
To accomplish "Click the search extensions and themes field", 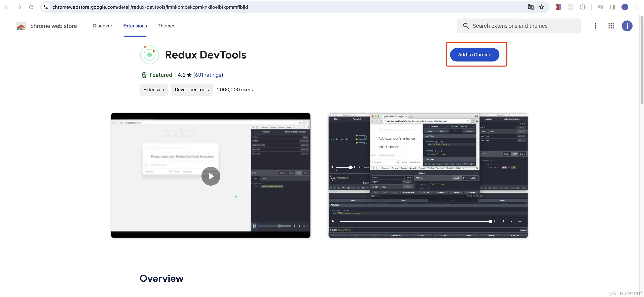I will point(515,26).
